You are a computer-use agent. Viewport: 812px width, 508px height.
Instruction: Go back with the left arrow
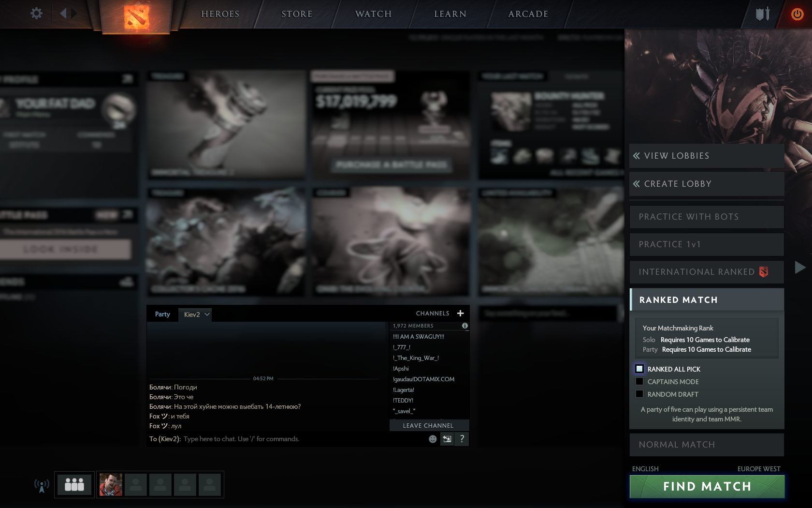click(63, 14)
